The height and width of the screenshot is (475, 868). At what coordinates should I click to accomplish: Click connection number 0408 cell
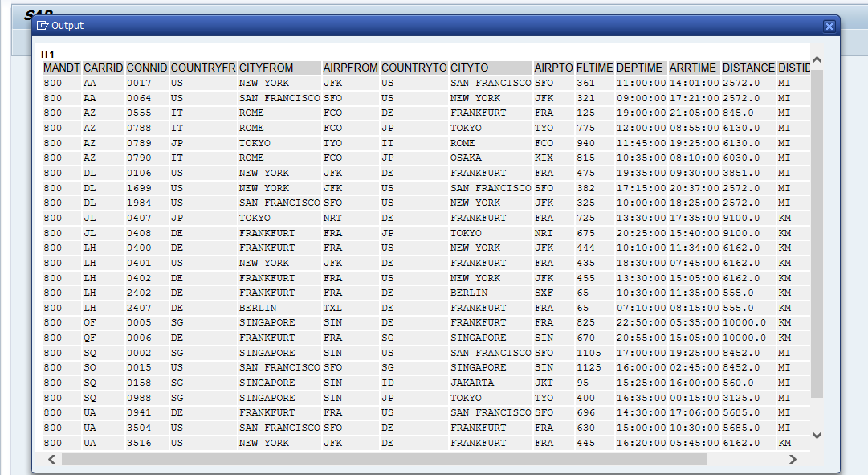pos(147,233)
